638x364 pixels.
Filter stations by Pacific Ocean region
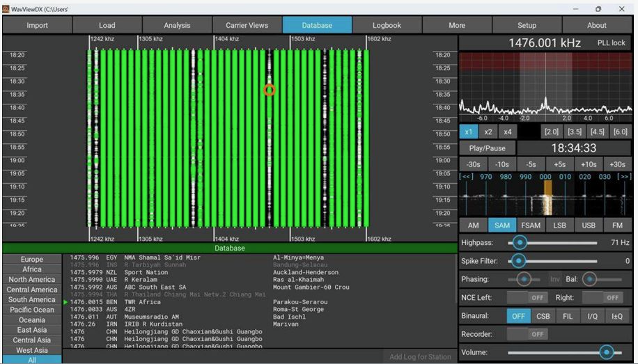pos(32,310)
